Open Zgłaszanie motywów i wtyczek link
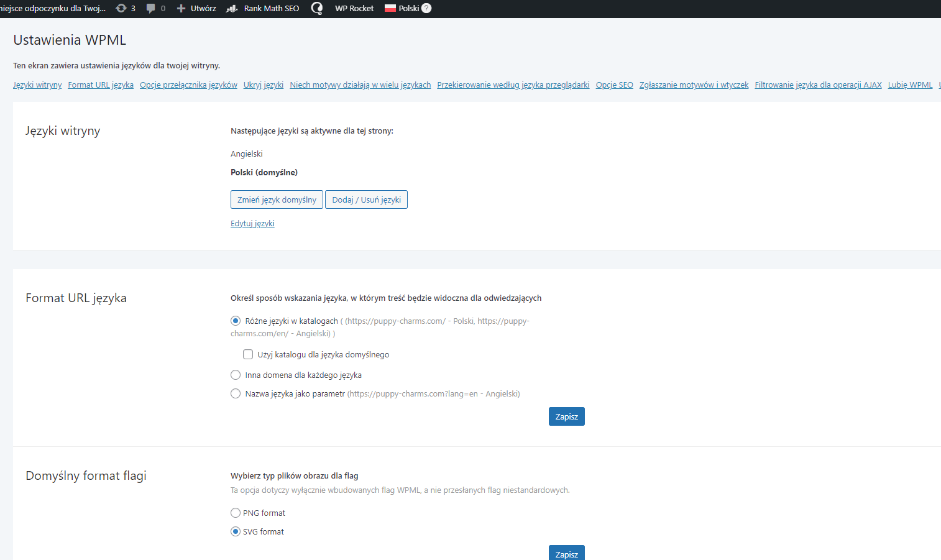 point(694,85)
